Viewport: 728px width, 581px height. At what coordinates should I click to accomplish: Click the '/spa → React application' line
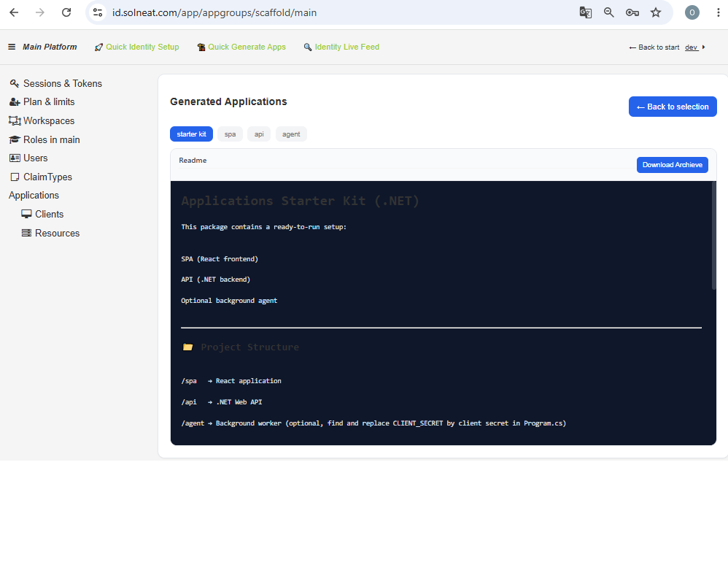231,381
